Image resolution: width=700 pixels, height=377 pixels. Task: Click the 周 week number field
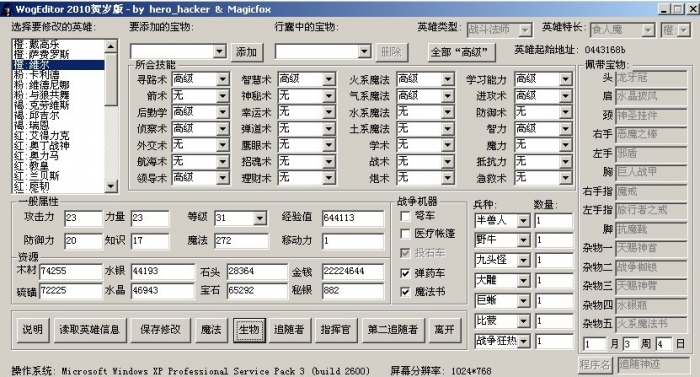[631, 344]
